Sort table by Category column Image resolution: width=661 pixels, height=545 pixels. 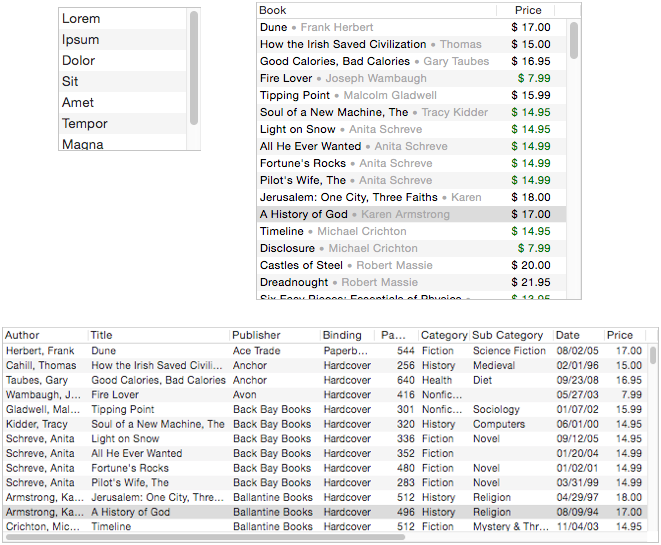[444, 335]
